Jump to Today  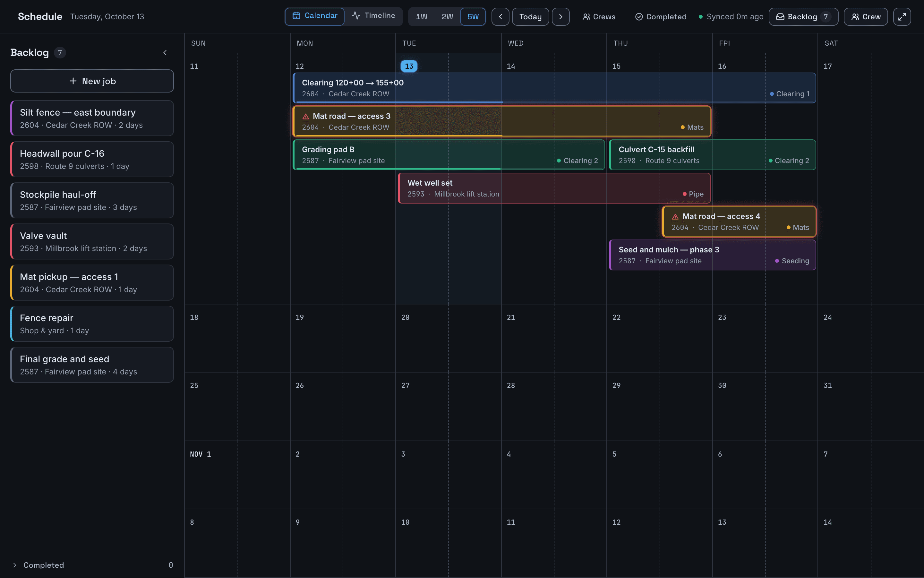tap(530, 16)
